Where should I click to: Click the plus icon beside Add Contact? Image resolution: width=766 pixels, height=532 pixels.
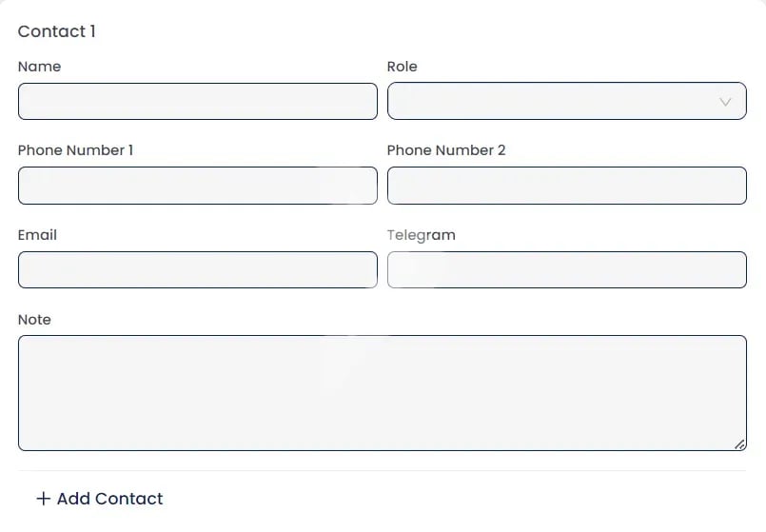click(43, 499)
